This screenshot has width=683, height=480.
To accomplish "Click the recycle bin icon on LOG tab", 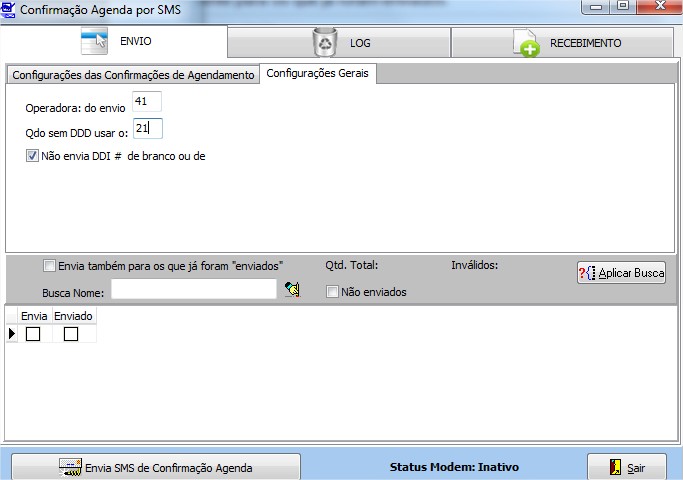I will (x=325, y=43).
